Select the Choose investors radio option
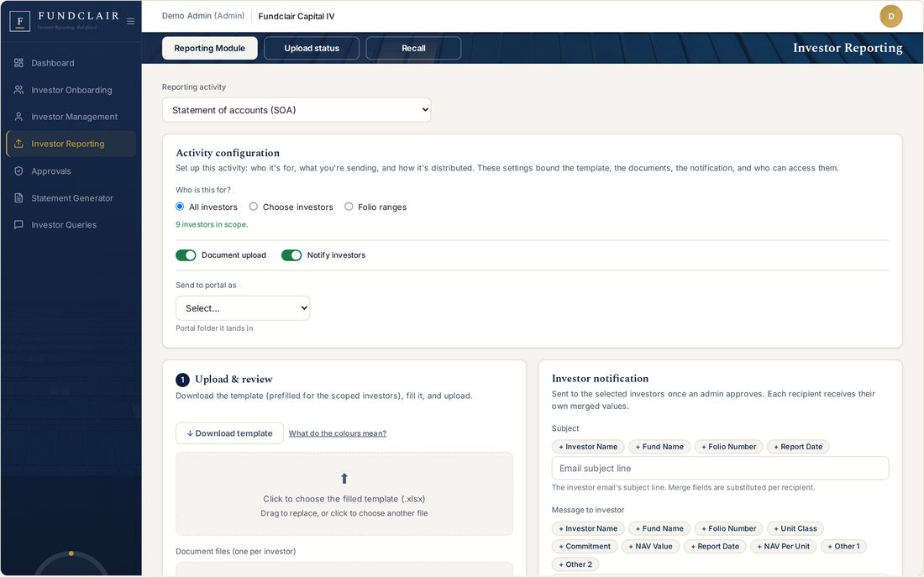Screen dimensions: 924x577 point(254,207)
